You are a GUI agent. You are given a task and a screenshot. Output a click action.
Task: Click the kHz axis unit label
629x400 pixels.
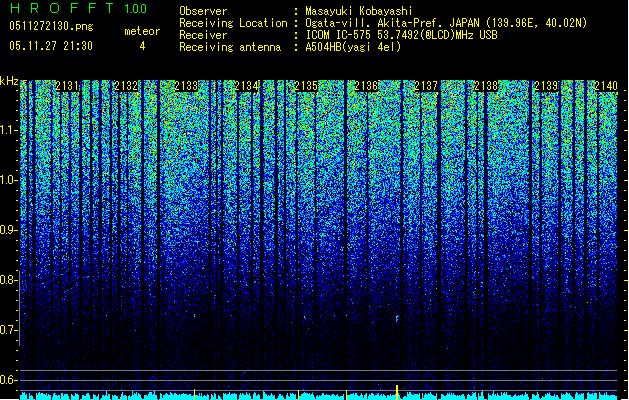[x=9, y=81]
